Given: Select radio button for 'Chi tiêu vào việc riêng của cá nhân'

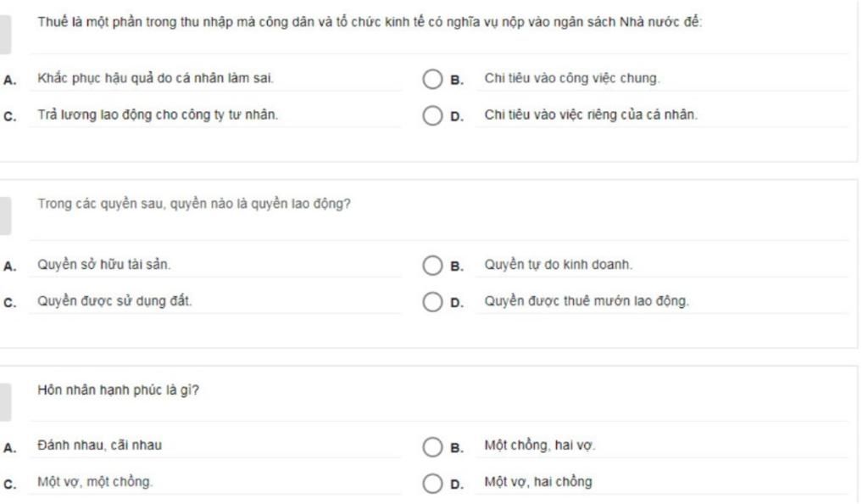Looking at the screenshot, I should coord(432,116).
